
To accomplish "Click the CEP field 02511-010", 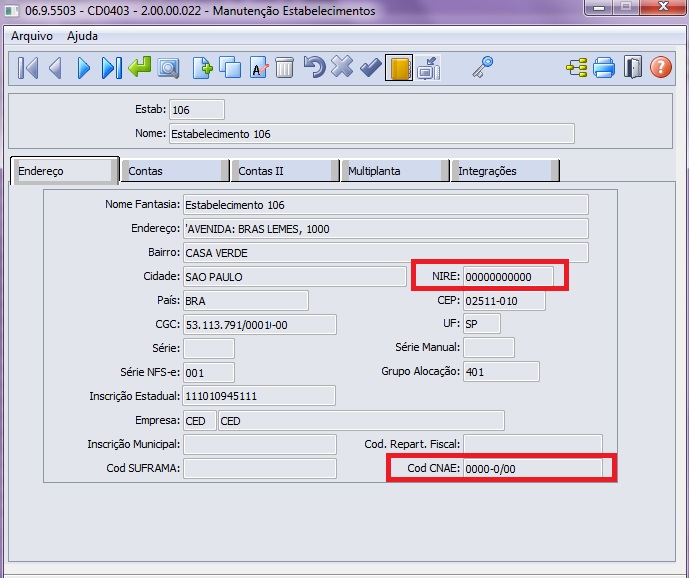I will pos(504,301).
